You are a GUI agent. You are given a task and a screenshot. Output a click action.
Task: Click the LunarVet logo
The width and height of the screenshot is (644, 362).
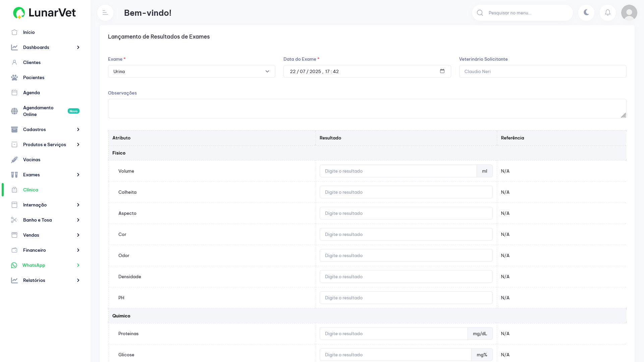(x=44, y=13)
